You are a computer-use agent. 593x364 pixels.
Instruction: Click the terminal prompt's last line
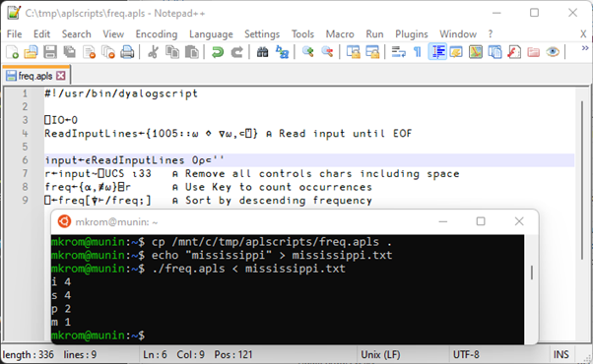tap(98, 335)
